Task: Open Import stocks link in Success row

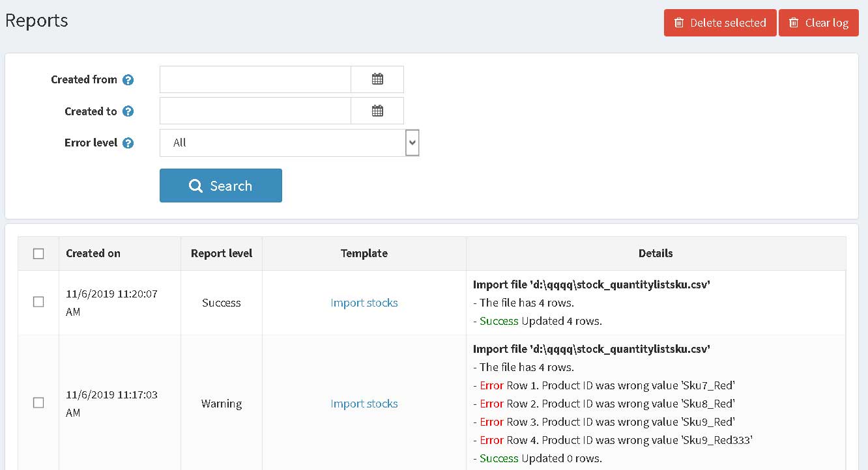Action: click(x=364, y=303)
